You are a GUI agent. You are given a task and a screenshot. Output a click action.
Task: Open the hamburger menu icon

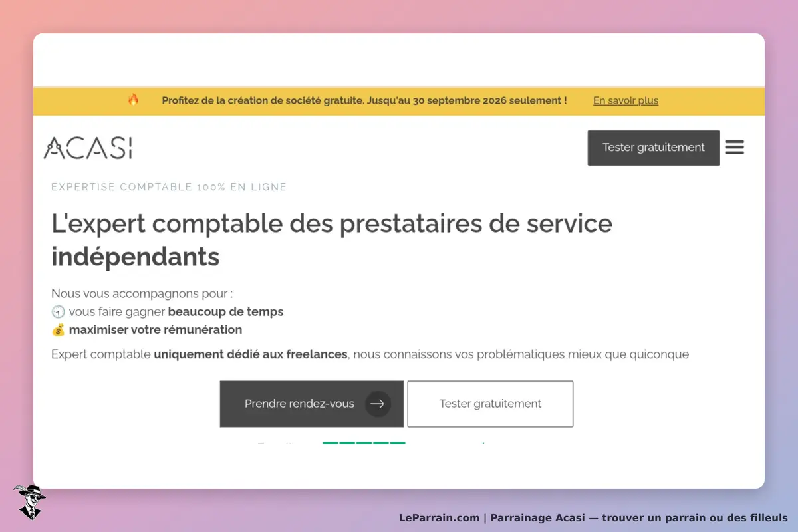734,147
